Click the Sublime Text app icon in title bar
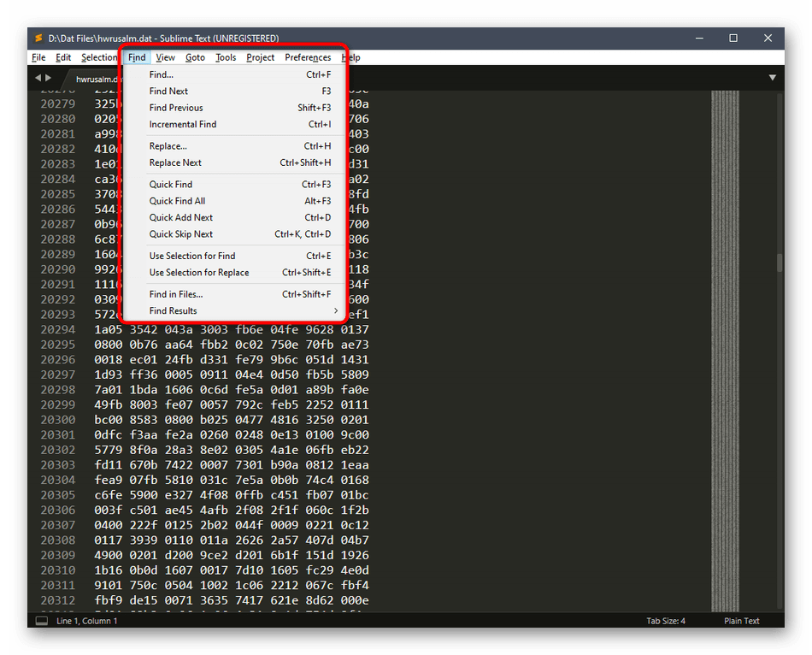This screenshot has height=655, width=812. [x=38, y=38]
